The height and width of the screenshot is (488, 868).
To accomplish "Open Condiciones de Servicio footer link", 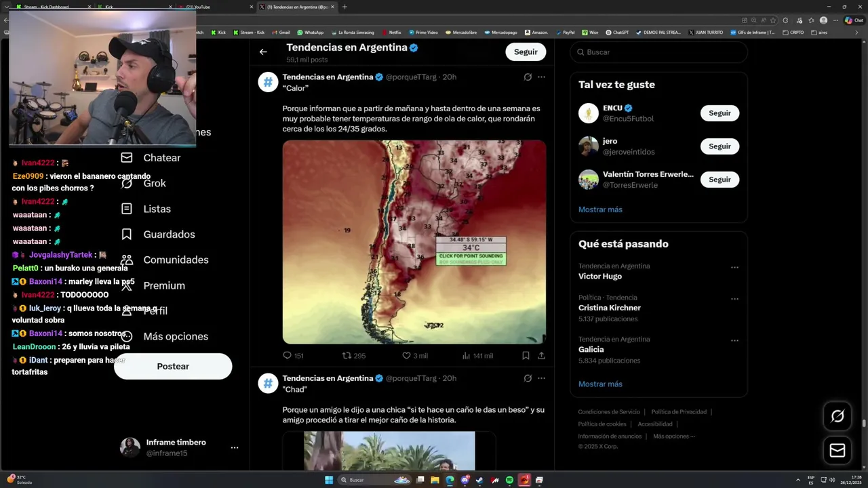I will 609,412.
